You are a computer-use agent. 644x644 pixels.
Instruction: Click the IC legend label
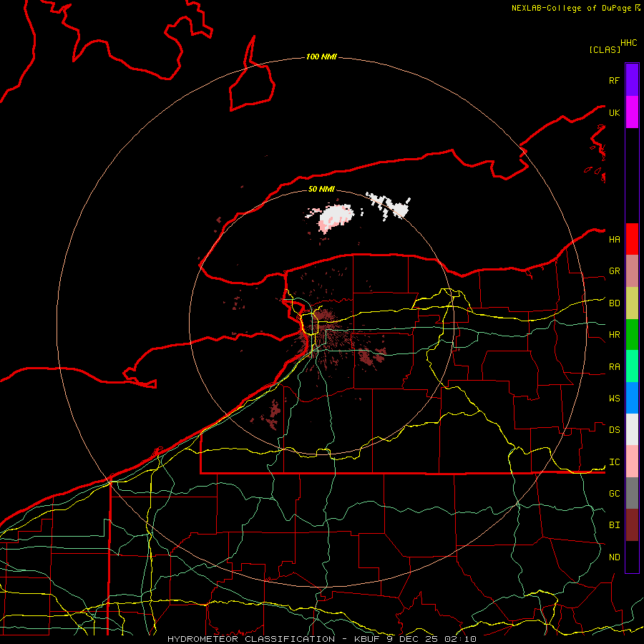coord(614,462)
